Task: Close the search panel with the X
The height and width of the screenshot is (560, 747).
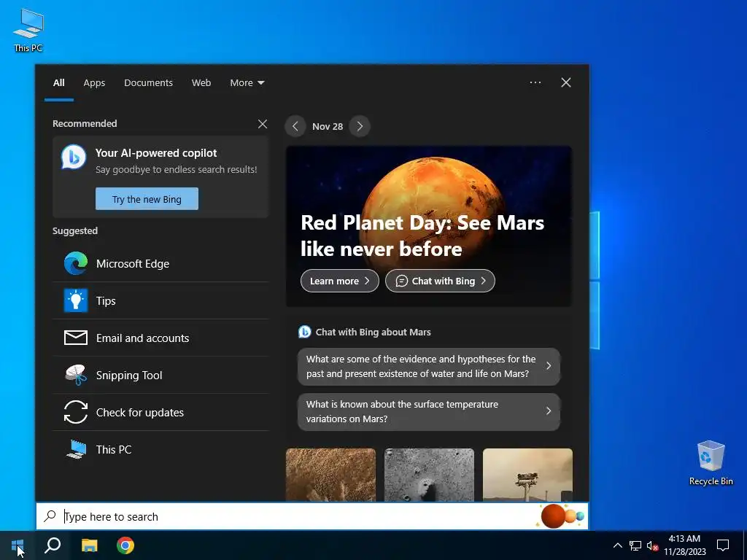Action: click(566, 82)
